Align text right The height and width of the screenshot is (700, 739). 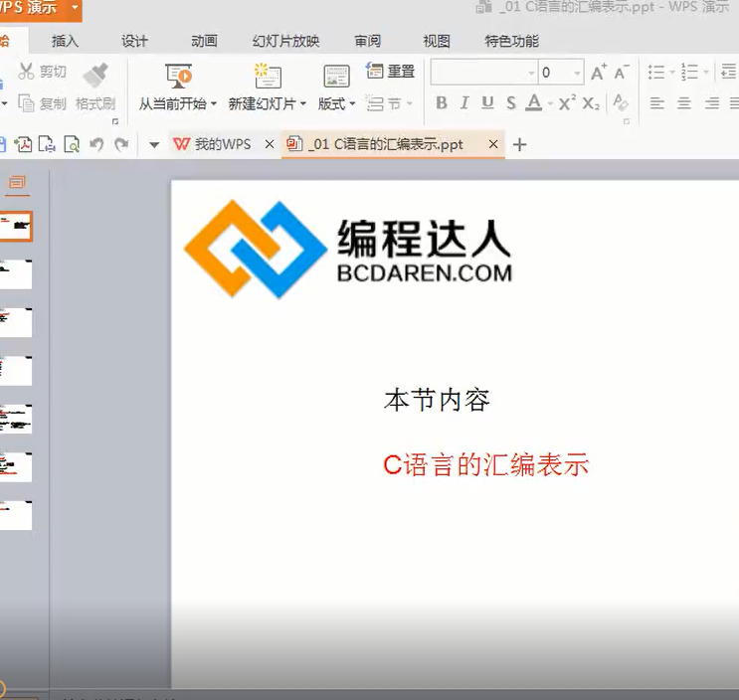tap(712, 102)
